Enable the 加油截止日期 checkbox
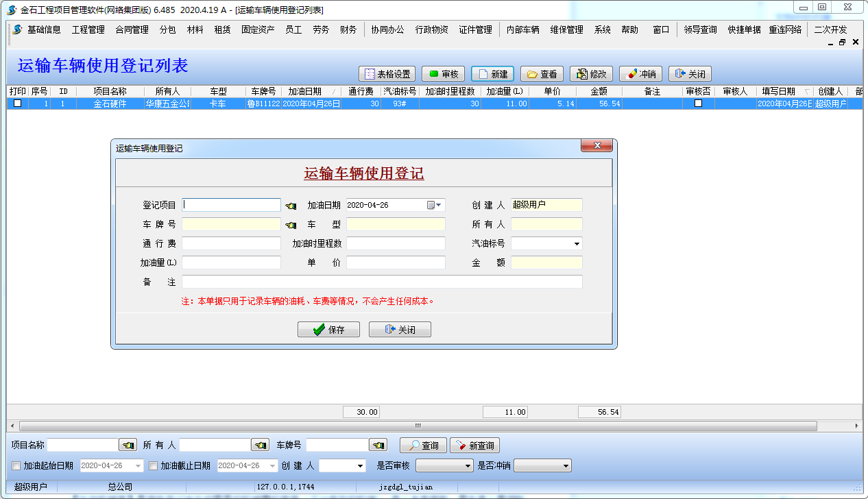 154,466
